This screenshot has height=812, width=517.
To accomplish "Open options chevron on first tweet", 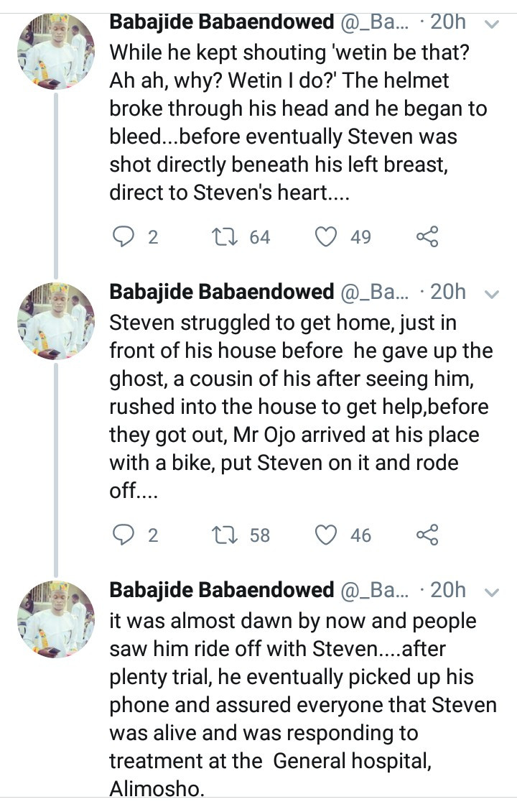I will 491,24.
